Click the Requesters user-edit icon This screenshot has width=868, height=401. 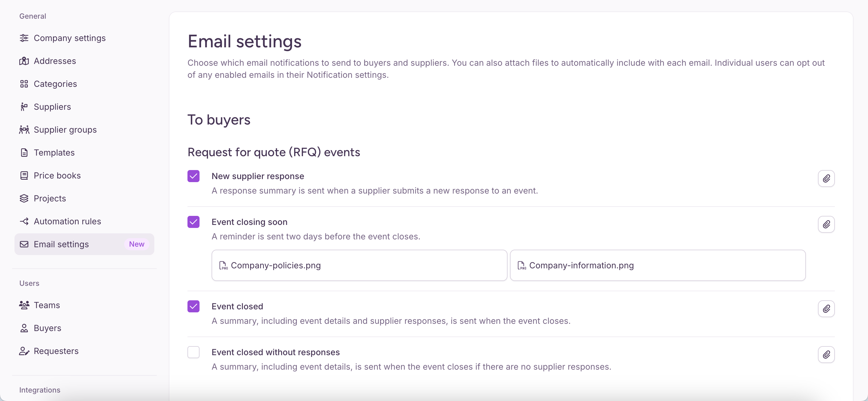(x=24, y=351)
